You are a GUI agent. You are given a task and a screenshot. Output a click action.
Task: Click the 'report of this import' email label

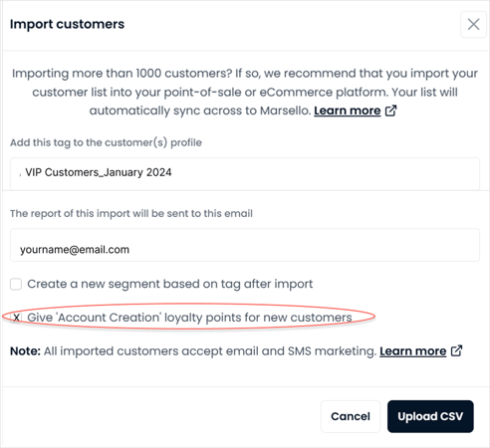click(x=131, y=213)
